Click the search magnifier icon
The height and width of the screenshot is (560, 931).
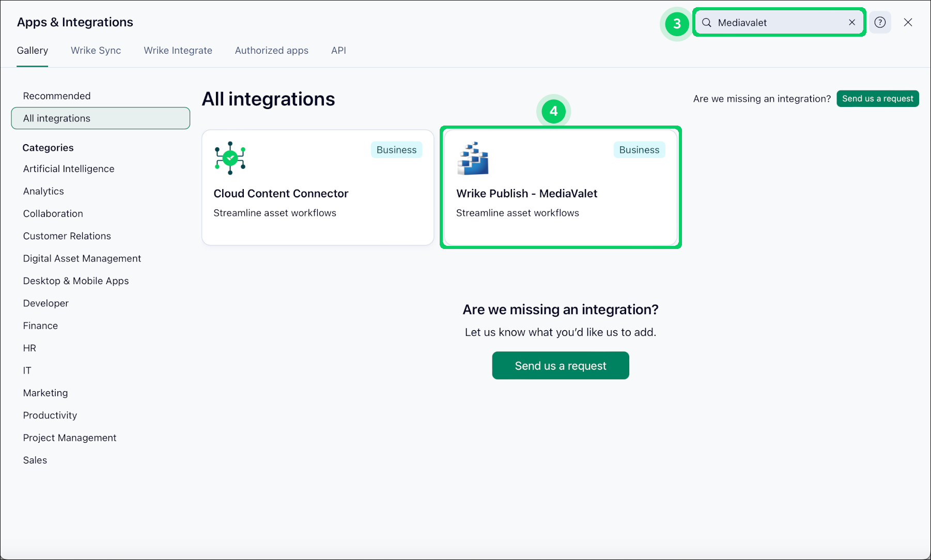707,22
